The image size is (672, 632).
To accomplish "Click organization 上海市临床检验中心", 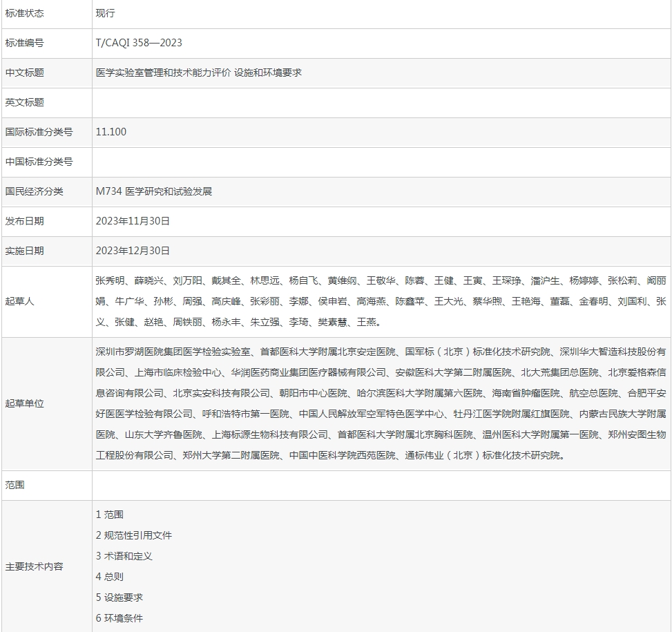I will (178, 373).
